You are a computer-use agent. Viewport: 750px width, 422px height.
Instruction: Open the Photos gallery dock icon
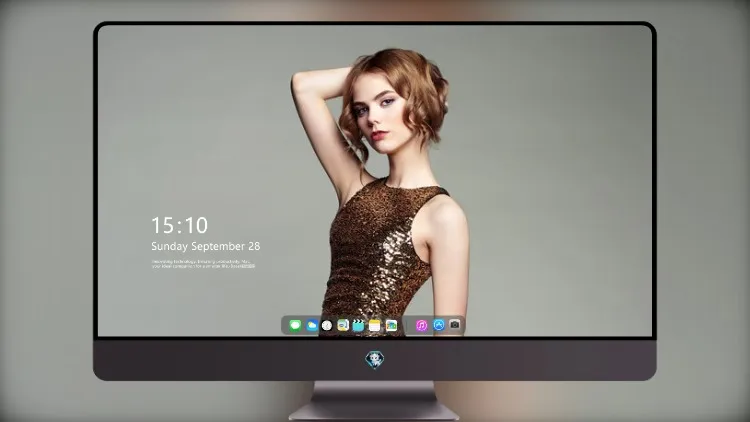click(x=391, y=326)
